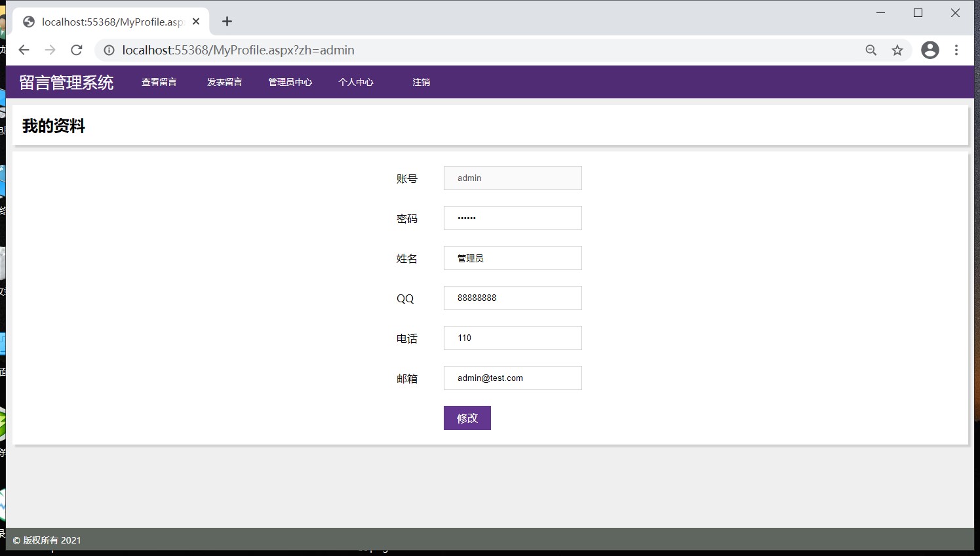Bookmark this page with star icon
Image resolution: width=980 pixels, height=556 pixels.
(897, 50)
